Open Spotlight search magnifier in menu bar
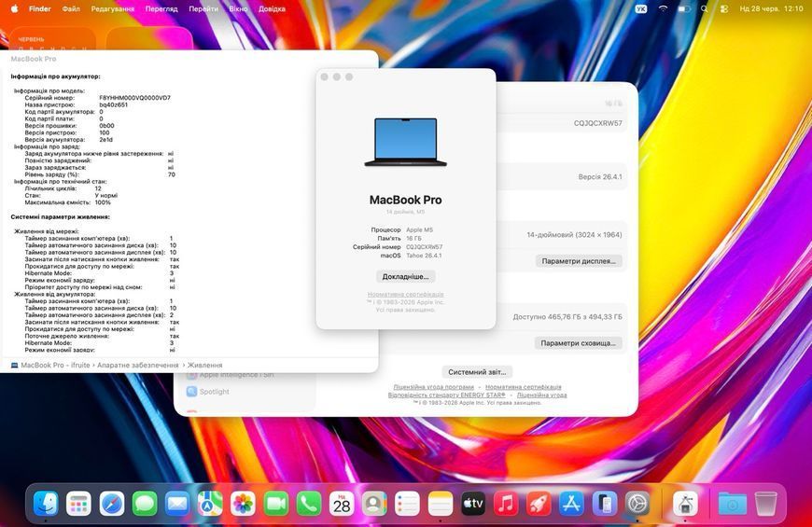This screenshot has height=527, width=812. coord(705,8)
